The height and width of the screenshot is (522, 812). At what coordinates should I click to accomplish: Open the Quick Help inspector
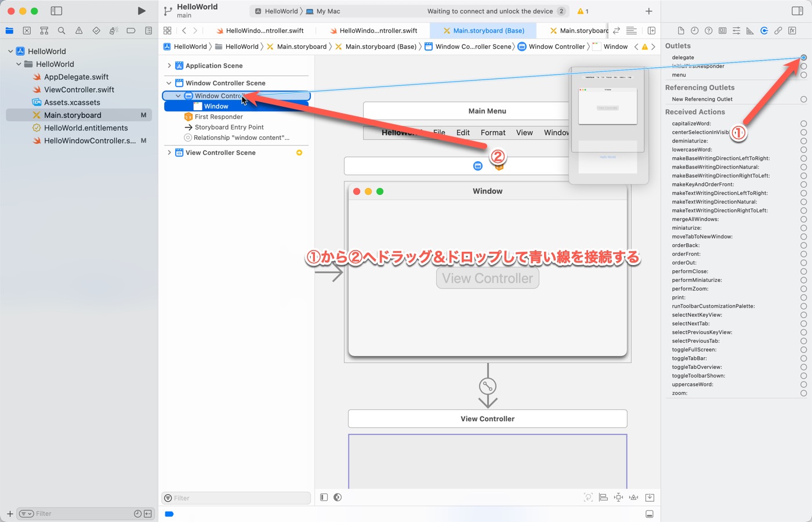tap(708, 31)
